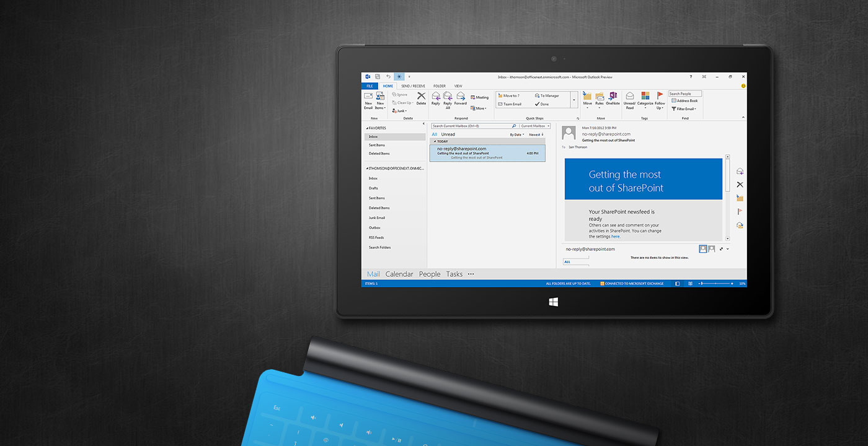
Task: Click the Undo icon in quick access
Action: click(x=389, y=77)
